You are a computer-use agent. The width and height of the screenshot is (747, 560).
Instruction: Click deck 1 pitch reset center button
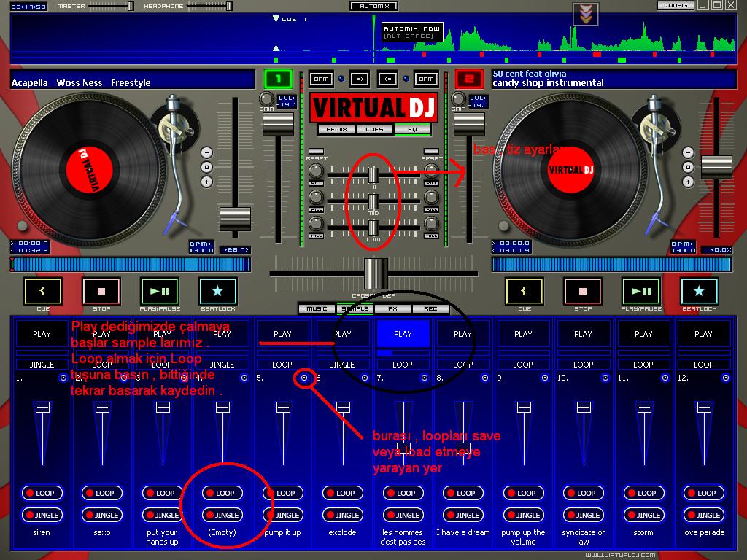(x=206, y=167)
